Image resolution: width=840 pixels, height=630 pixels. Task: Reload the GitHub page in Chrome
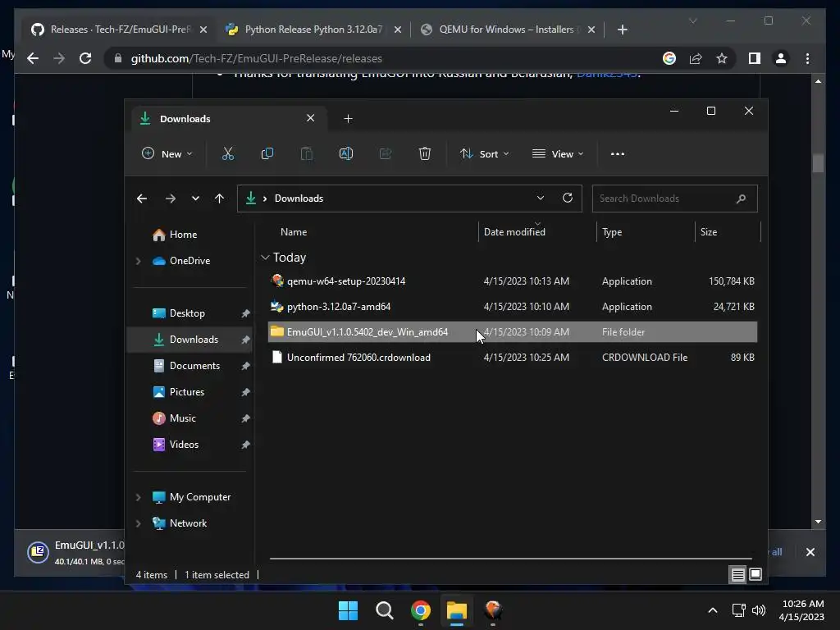tap(85, 58)
